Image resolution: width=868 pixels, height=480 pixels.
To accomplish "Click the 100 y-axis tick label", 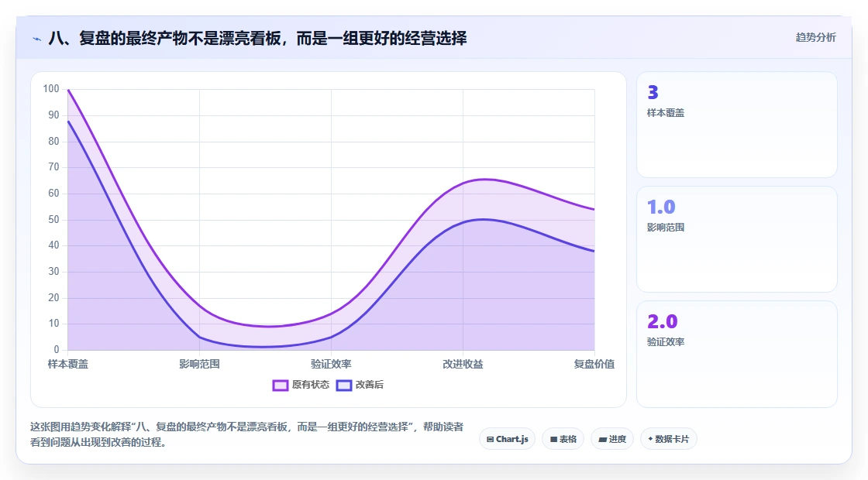I will (51, 88).
